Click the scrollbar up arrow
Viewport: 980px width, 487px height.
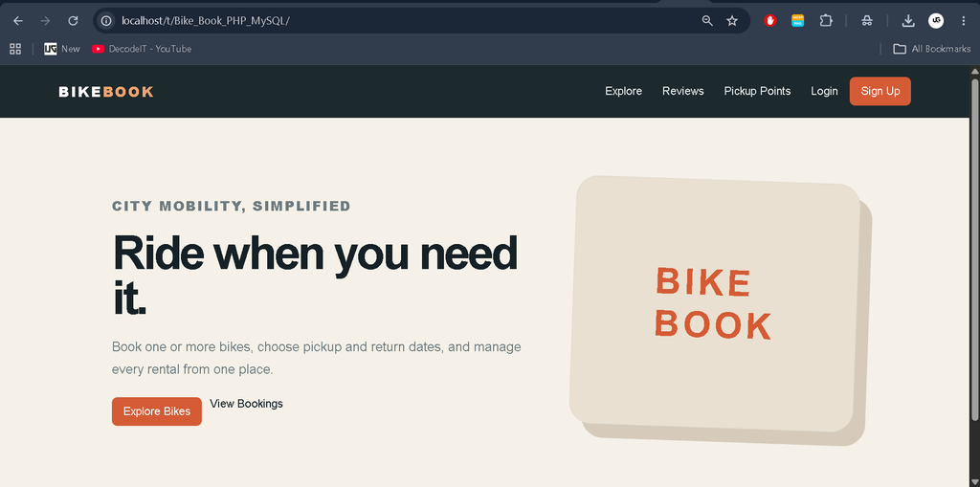click(x=974, y=71)
